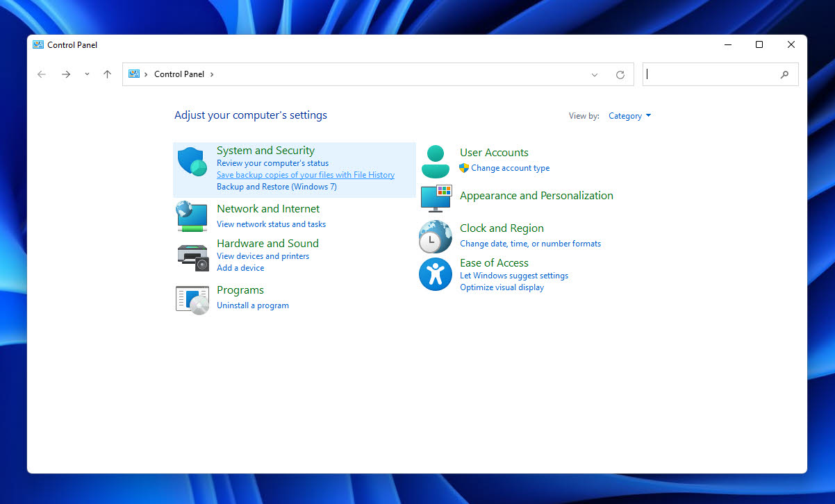Expand the chevron before Control Panel breadcrumb
Screen dimensions: 835x504
click(x=146, y=74)
